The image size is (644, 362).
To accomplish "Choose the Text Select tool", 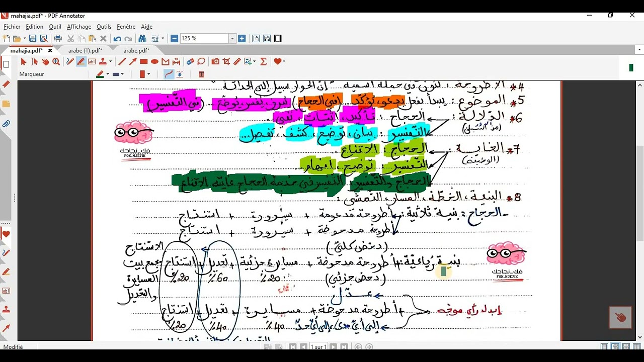I will [x=34, y=61].
